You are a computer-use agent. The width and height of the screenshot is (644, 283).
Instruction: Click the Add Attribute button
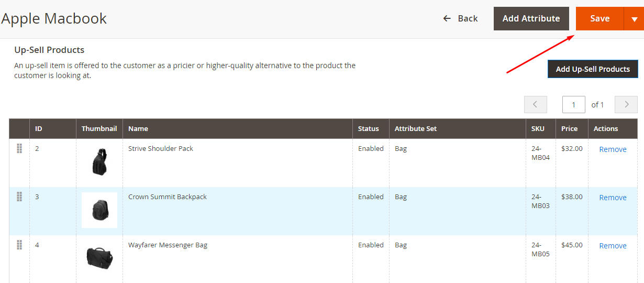coord(531,18)
